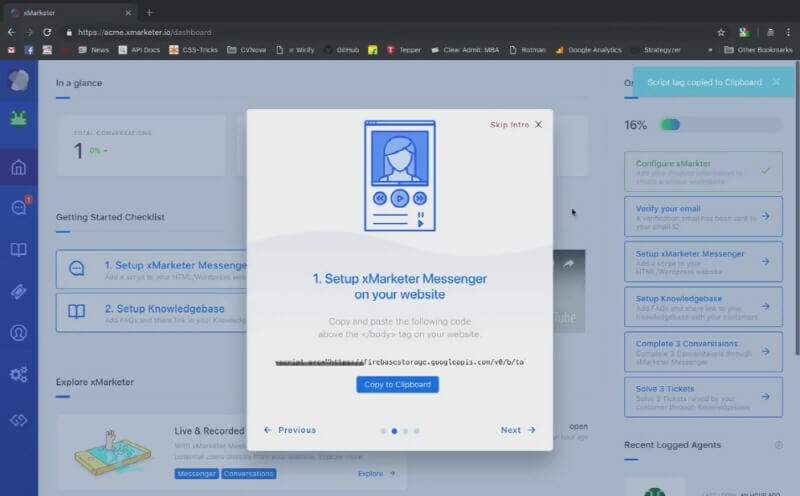This screenshot has height=496, width=800.
Task: Open Complete 3 Conversations arrow
Action: coord(766,352)
